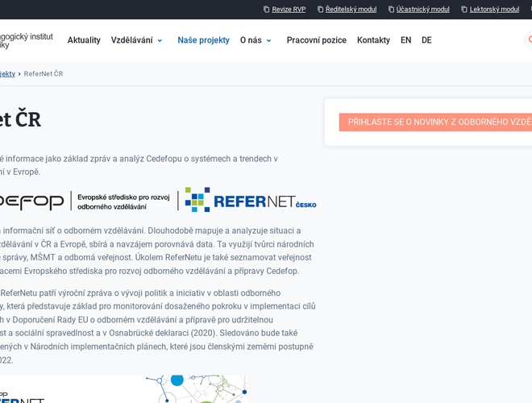Screen dimensions: 532x403
Task: Click the ReferNet ČR breadcrumb item
Action: click(44, 73)
